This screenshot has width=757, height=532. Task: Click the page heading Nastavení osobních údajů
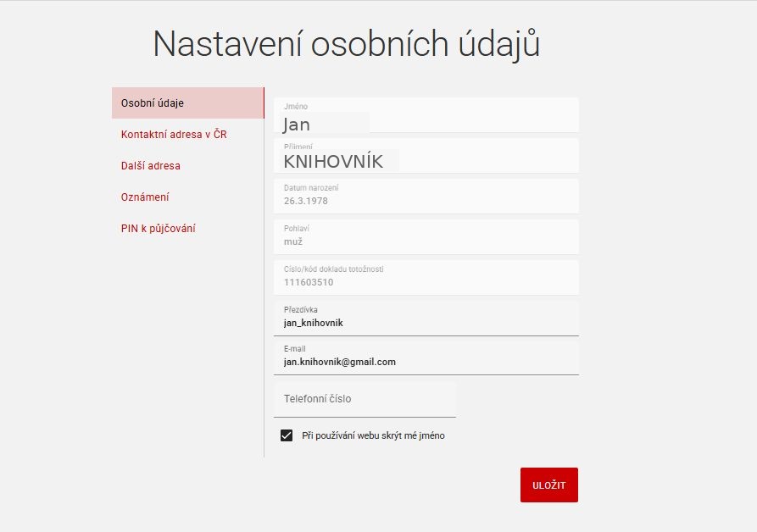pos(346,44)
